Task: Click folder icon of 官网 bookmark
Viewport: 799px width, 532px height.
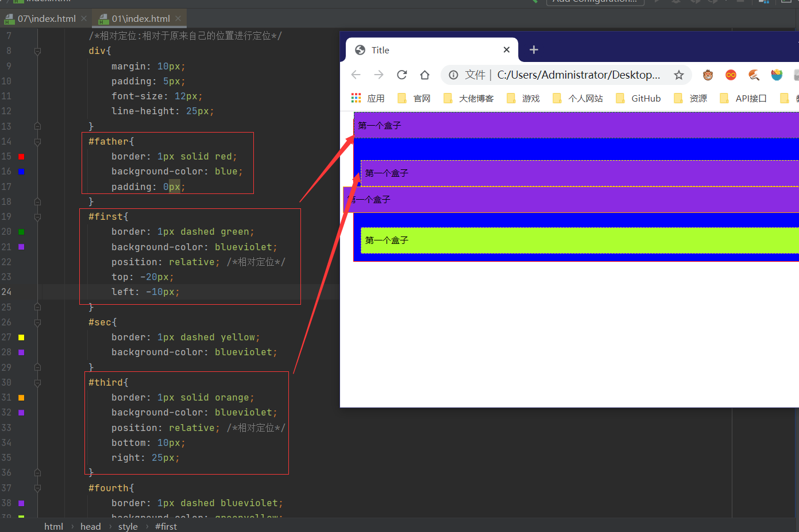Action: click(x=402, y=98)
